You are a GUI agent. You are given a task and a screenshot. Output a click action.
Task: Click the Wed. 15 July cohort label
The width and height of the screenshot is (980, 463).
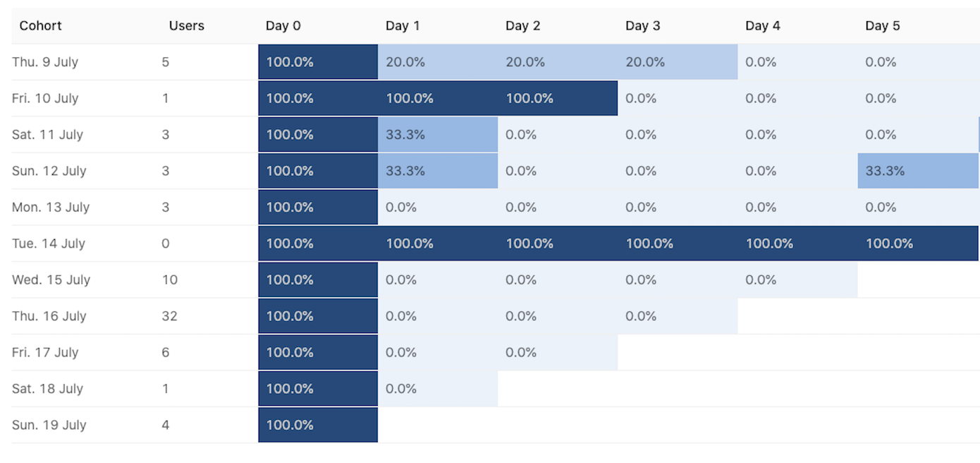click(x=51, y=280)
